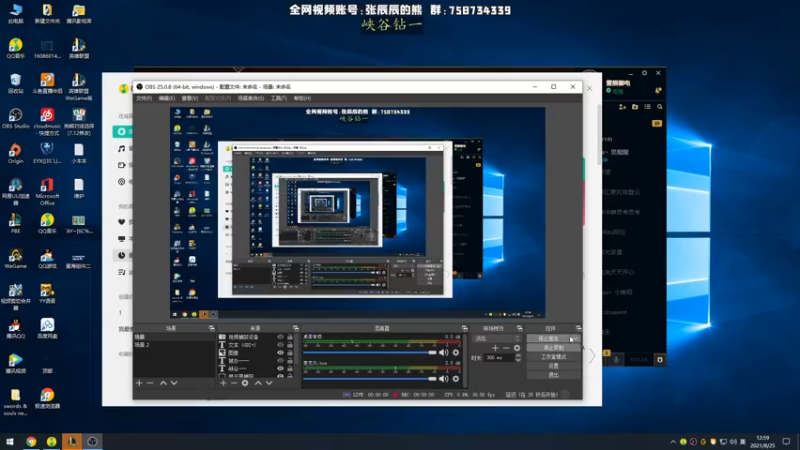This screenshot has height=450, width=800.
Task: Open desktop audio settings gear
Action: pyautogui.click(x=456, y=353)
